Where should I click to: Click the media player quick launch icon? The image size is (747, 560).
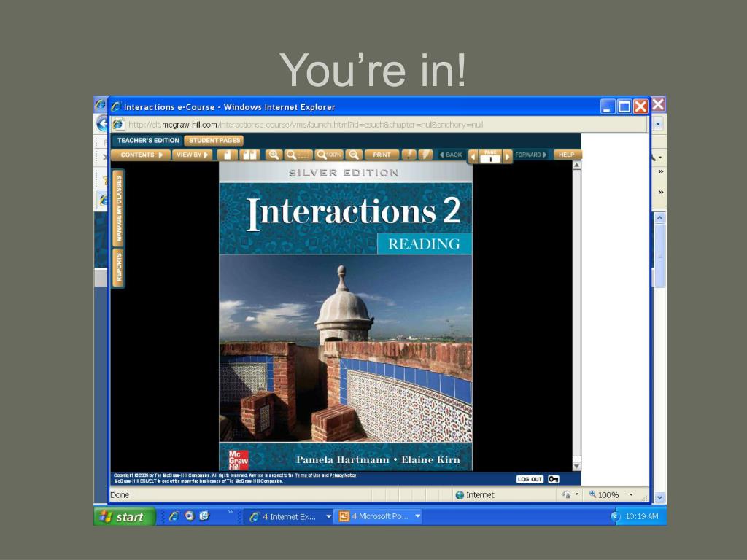[x=189, y=516]
